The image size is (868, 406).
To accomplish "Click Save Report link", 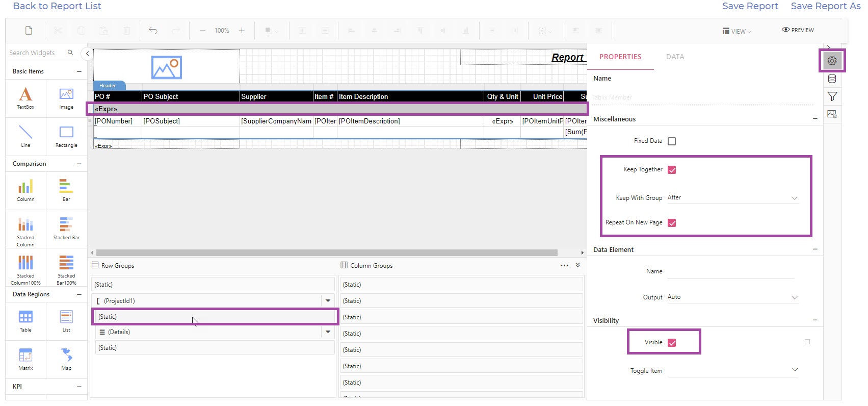I will tap(750, 6).
